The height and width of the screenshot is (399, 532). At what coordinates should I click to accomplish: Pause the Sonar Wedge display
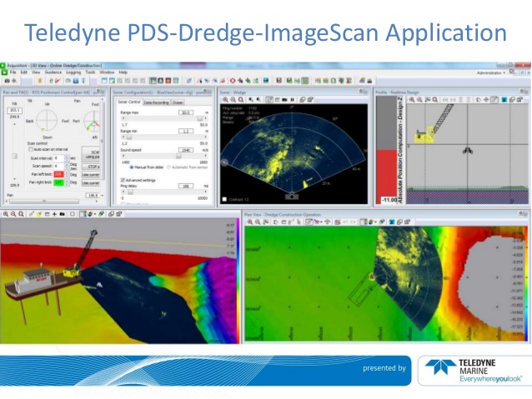click(x=292, y=100)
